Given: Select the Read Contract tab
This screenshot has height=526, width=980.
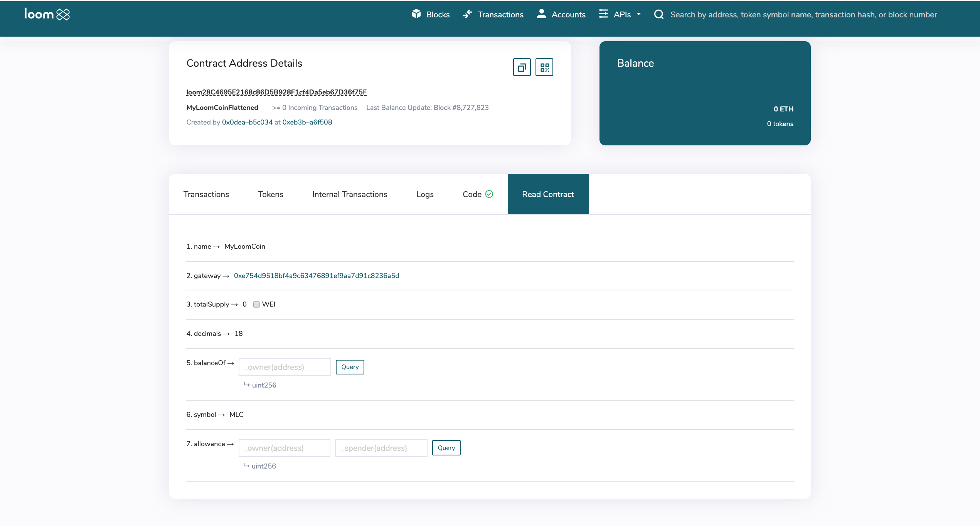Looking at the screenshot, I should point(548,194).
